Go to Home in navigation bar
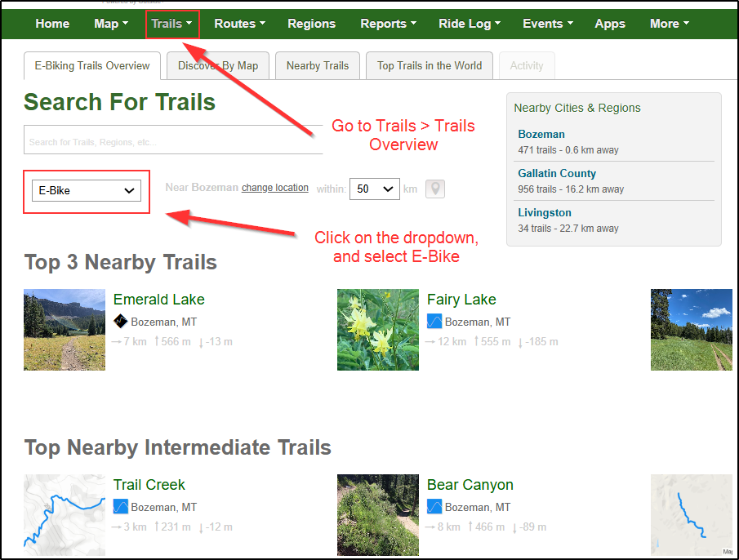 (52, 24)
